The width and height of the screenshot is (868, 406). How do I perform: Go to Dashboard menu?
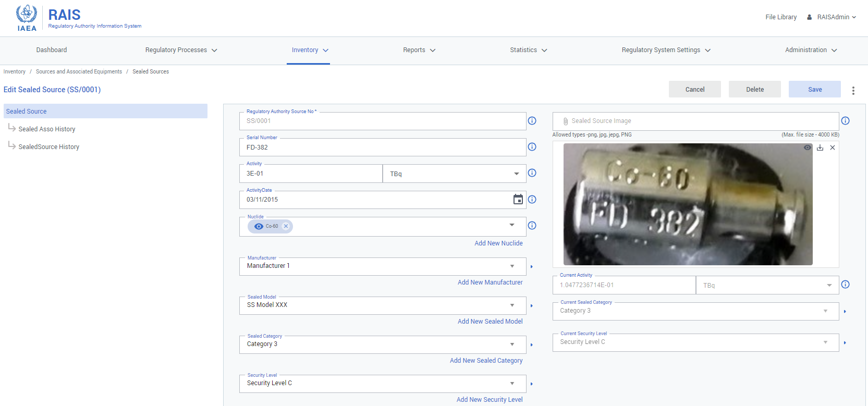point(52,50)
